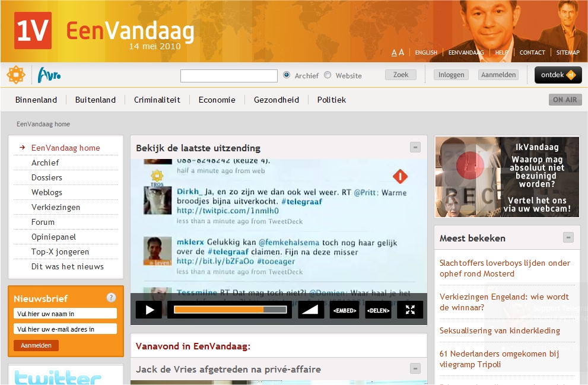The height and width of the screenshot is (385, 588).
Task: Open the orange sun broadcaster logo
Action: coord(16,75)
